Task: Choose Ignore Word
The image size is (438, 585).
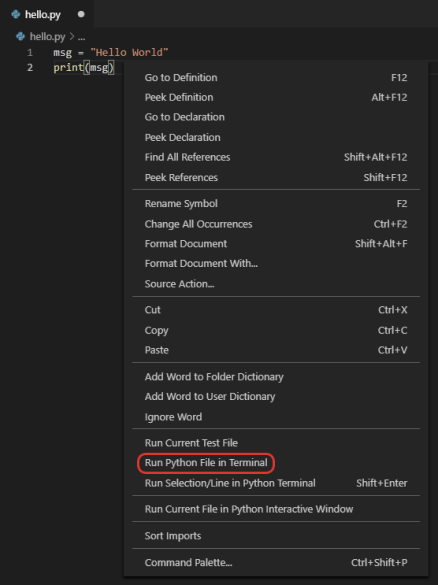Action: [276, 416]
